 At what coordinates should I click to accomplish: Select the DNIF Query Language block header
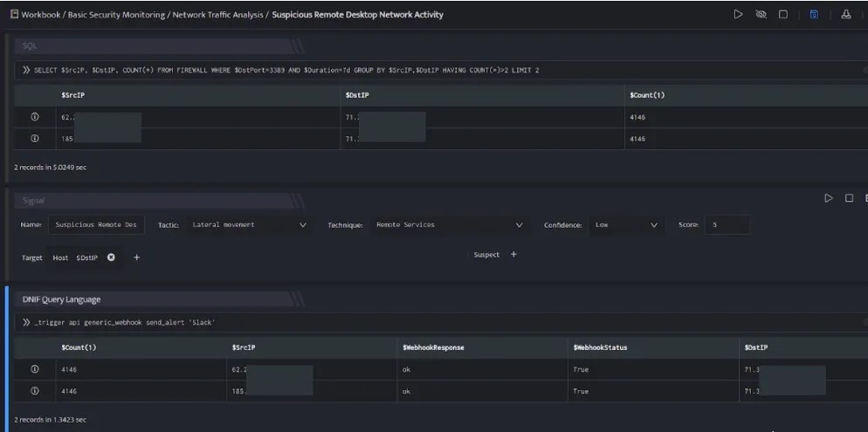point(158,299)
